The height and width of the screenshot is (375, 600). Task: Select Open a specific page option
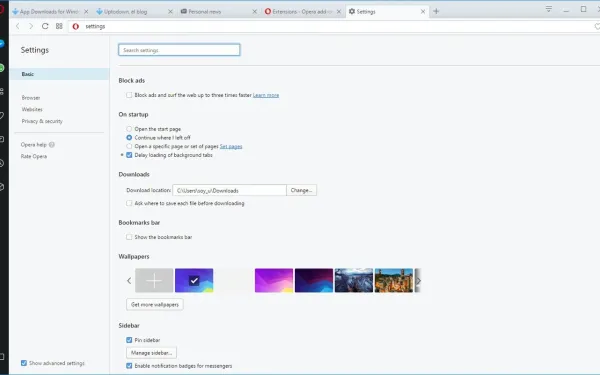(x=129, y=146)
